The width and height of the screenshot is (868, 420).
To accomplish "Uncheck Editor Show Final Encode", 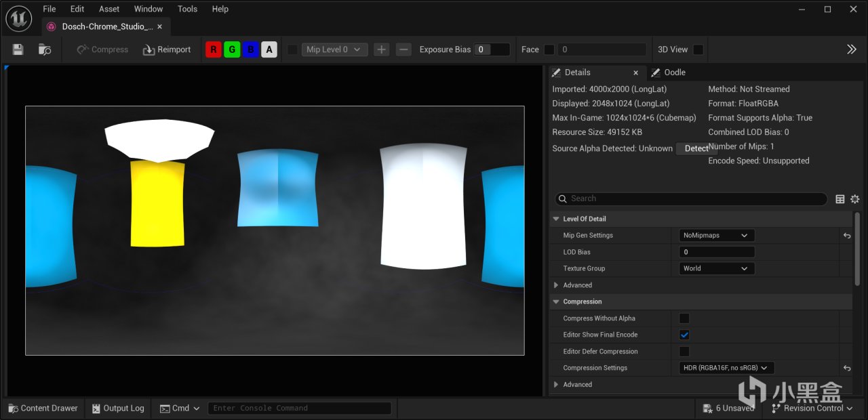I will (684, 335).
